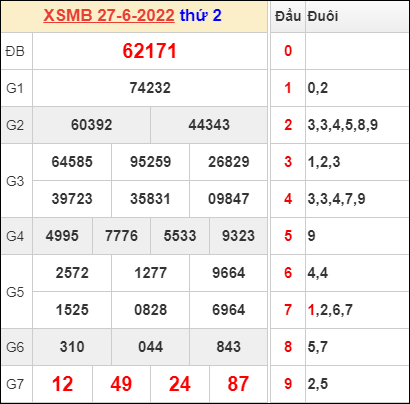
Task: Click the G5 number 2572
Action: pyautogui.click(x=72, y=273)
